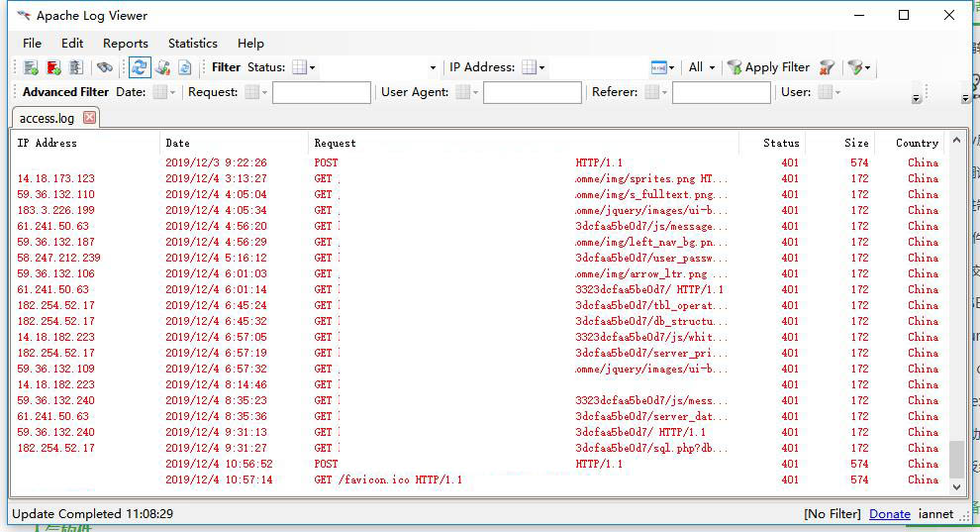Click the red add log file icon
Screen dimensions: 980x532
pyautogui.click(x=53, y=67)
